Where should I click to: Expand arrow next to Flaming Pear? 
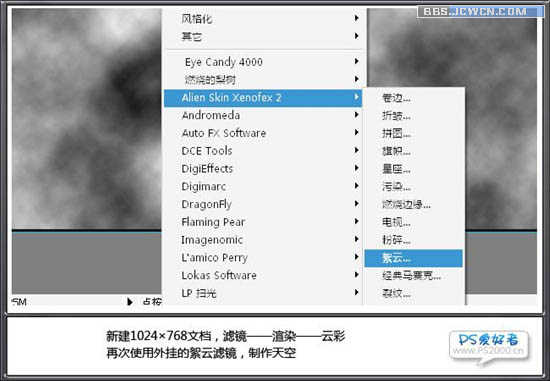(x=356, y=221)
